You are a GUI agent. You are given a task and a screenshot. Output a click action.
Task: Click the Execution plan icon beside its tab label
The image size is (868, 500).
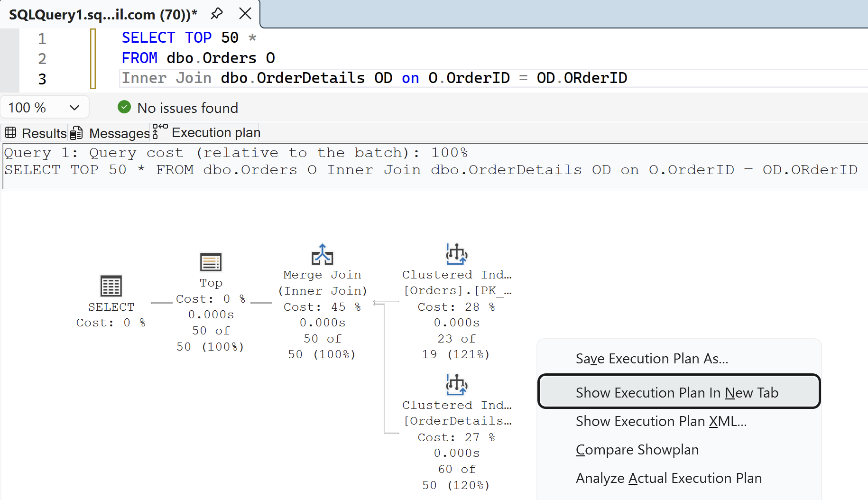coord(158,131)
